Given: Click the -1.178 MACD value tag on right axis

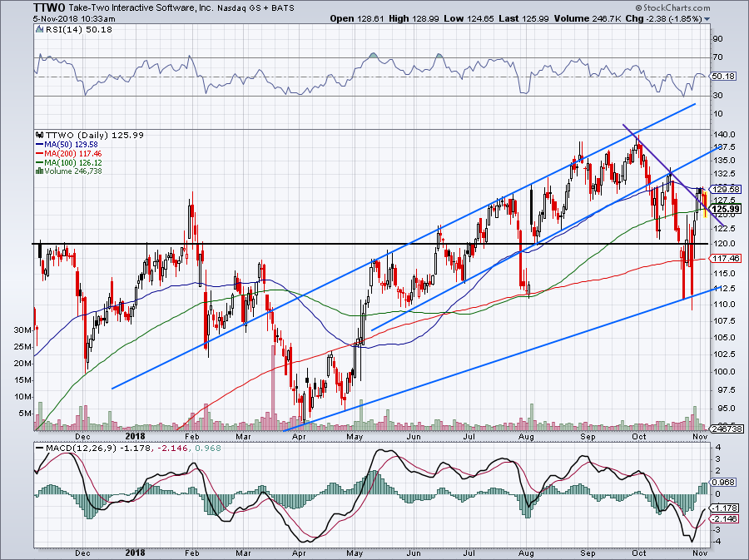Looking at the screenshot, I should 724,508.
